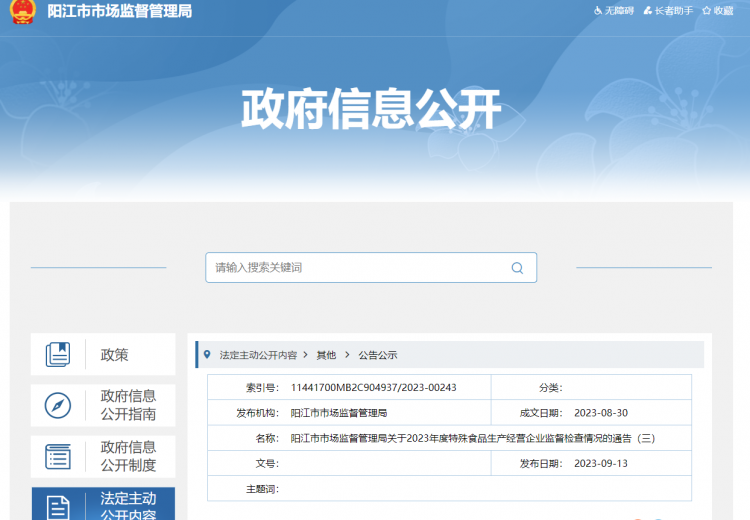
Task: Click 收藏 to bookmark the site
Action: click(x=717, y=11)
